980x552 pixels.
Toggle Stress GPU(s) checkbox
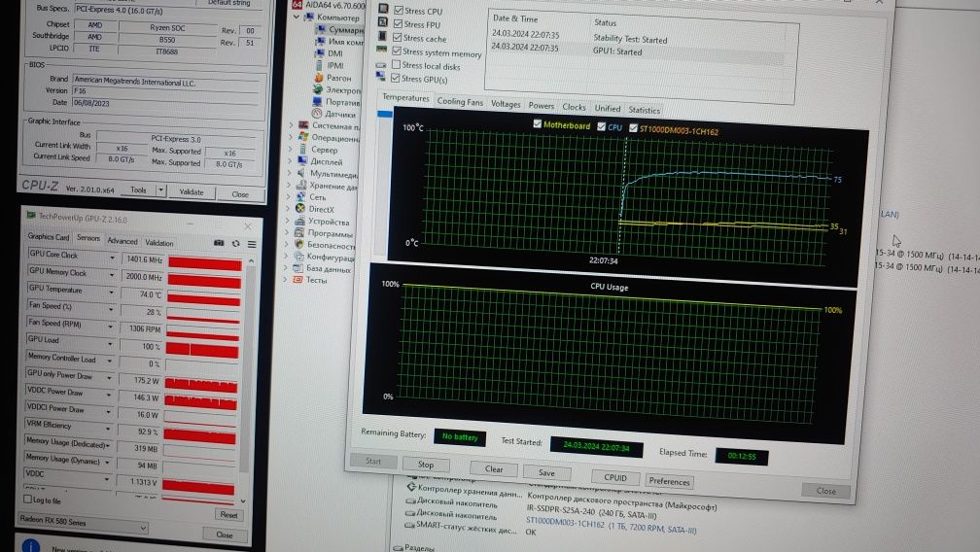point(395,78)
